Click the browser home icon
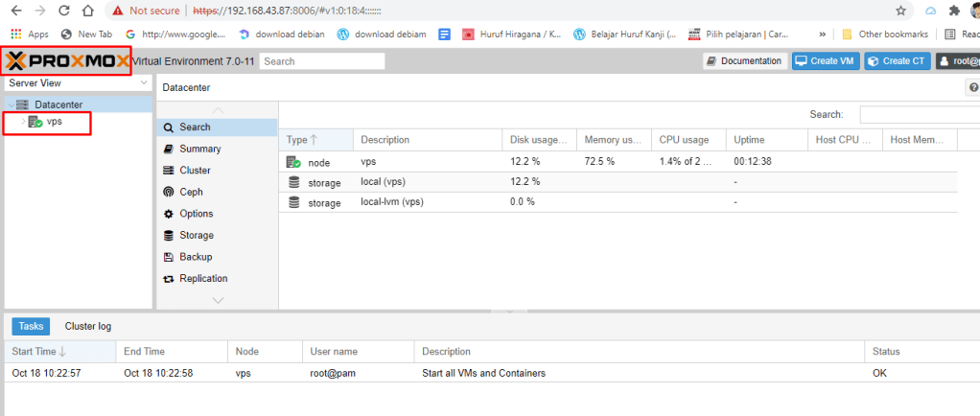This screenshot has height=416, width=980. coord(87,11)
